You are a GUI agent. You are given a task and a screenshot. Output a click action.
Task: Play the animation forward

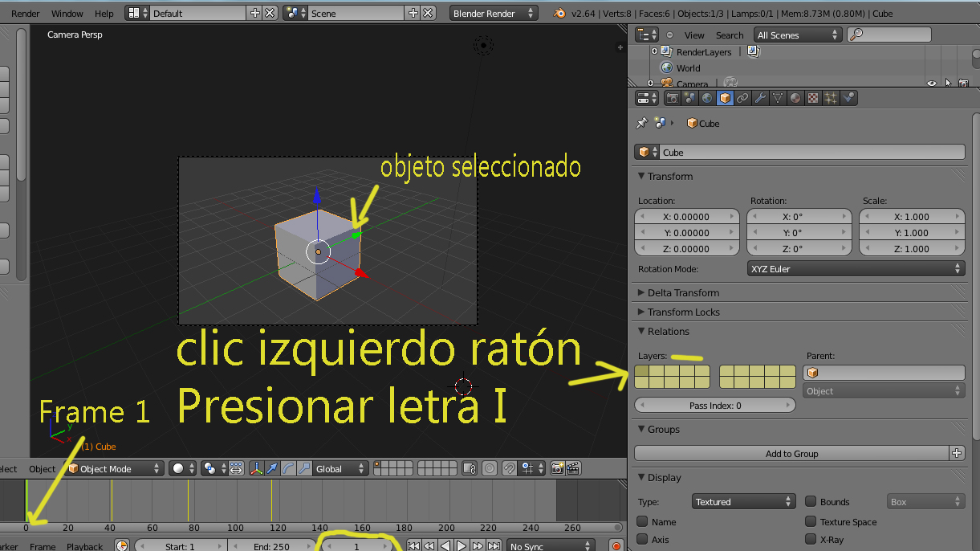[x=462, y=546]
